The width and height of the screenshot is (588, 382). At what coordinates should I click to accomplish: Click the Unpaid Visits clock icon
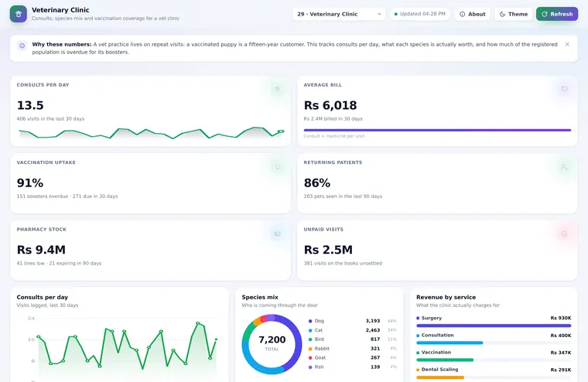click(564, 234)
